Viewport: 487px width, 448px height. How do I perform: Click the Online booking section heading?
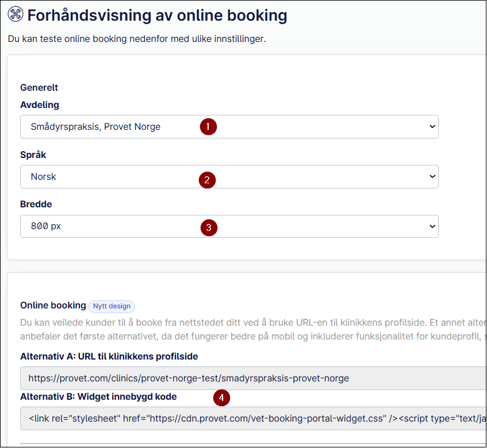click(53, 306)
